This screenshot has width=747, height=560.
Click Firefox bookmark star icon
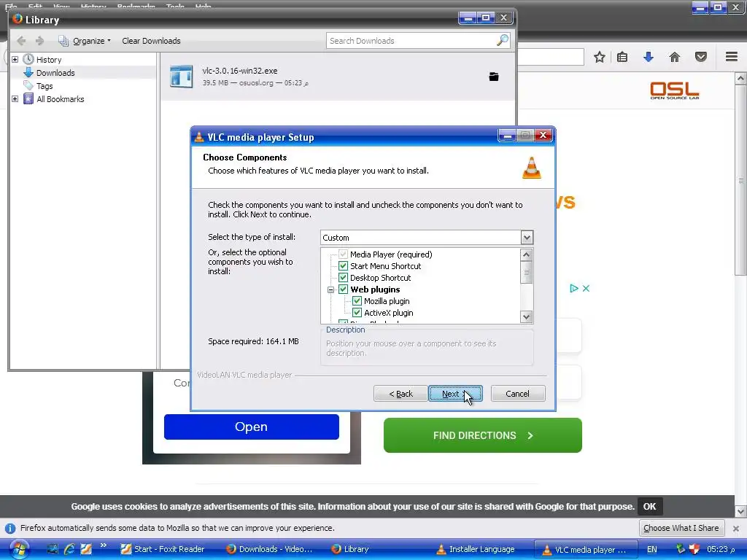click(x=600, y=57)
